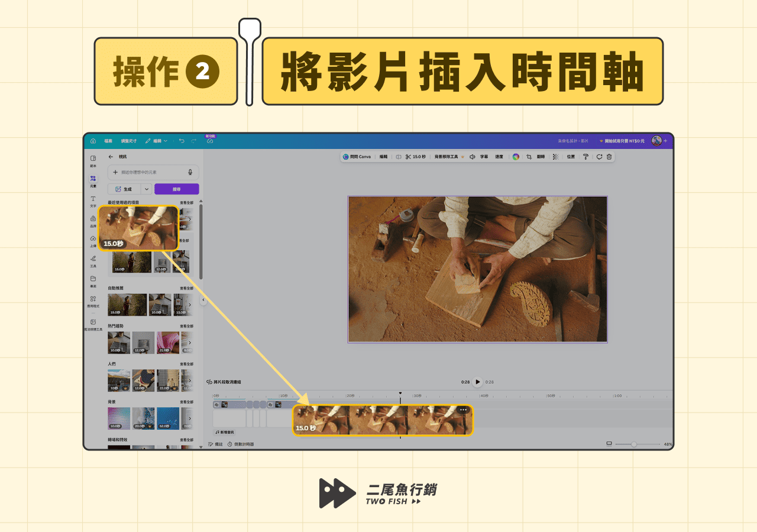Open the clip's three-dot menu
The image size is (757, 532).
[463, 410]
